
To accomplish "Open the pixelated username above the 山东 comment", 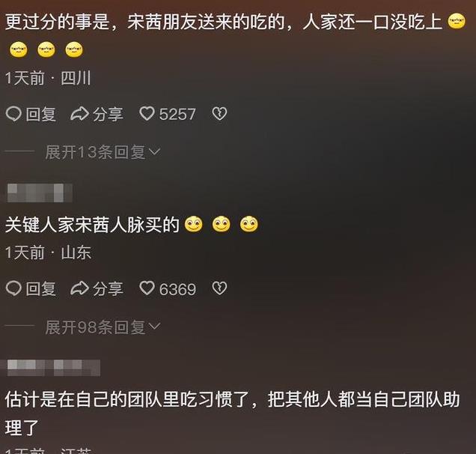I will pyautogui.click(x=40, y=193).
